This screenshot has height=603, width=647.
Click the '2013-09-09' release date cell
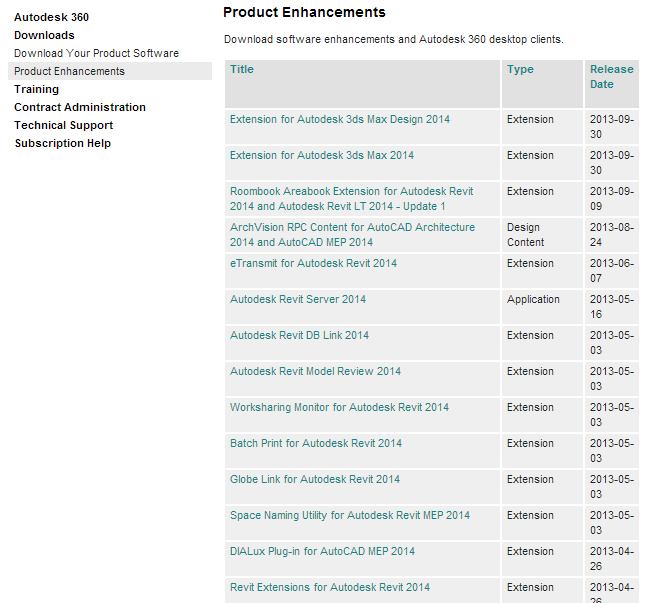click(612, 199)
